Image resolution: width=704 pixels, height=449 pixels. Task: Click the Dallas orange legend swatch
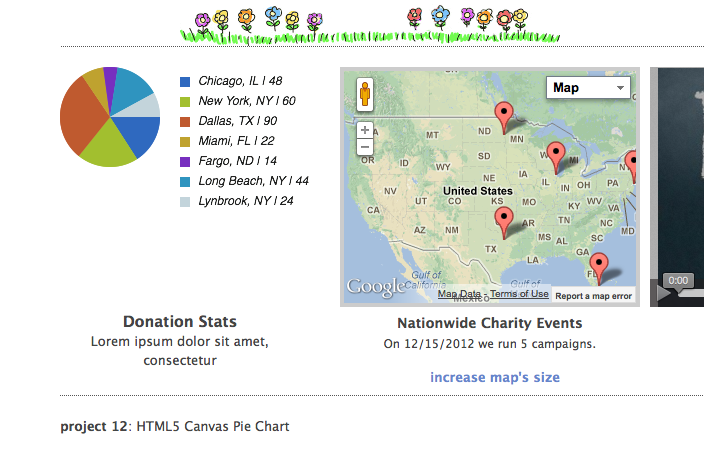pyautogui.click(x=184, y=121)
